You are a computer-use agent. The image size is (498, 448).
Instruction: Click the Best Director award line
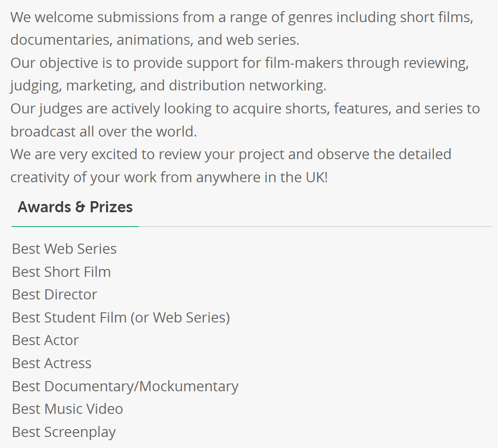coord(54,295)
